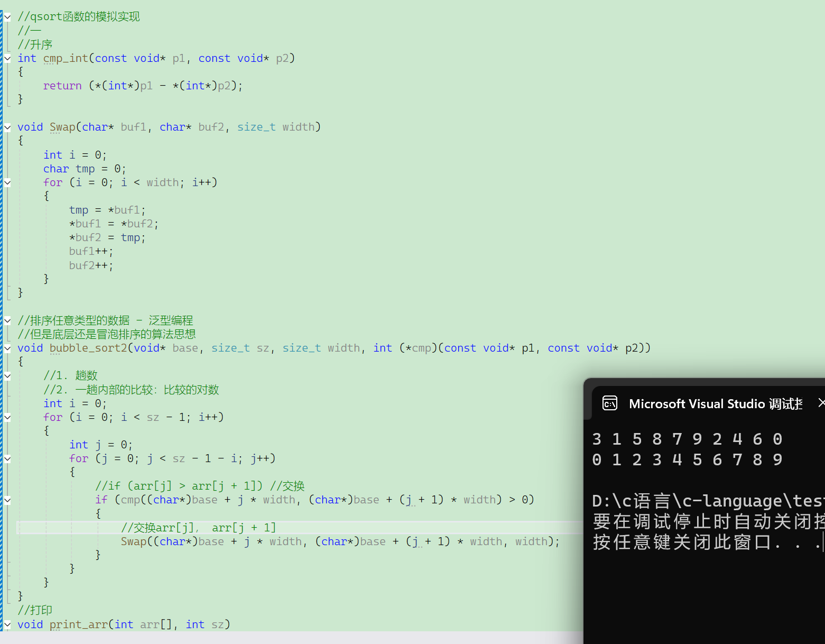
Task: Click the '要在调试停止时自动关闭' console message
Action: (x=708, y=521)
